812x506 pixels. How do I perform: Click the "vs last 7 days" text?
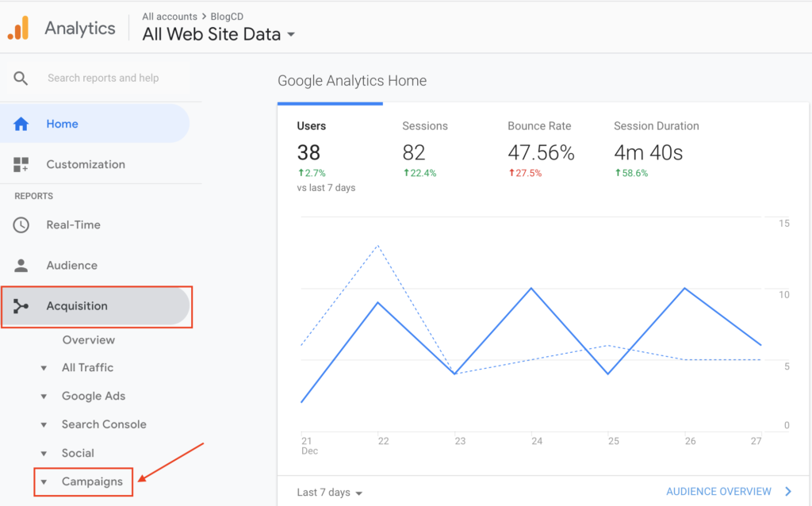pos(326,187)
